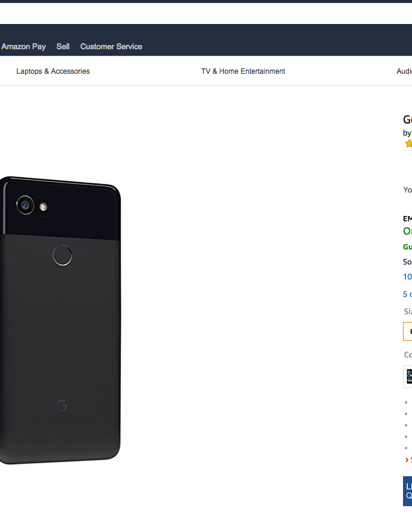Select TV & Home Entertainment category

tap(243, 71)
